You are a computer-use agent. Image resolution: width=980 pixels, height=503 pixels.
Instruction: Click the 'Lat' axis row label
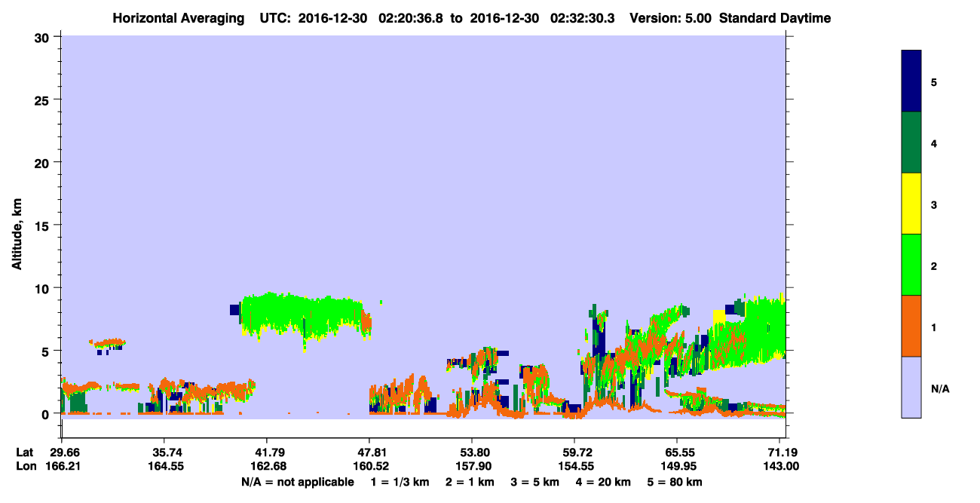pyautogui.click(x=25, y=452)
